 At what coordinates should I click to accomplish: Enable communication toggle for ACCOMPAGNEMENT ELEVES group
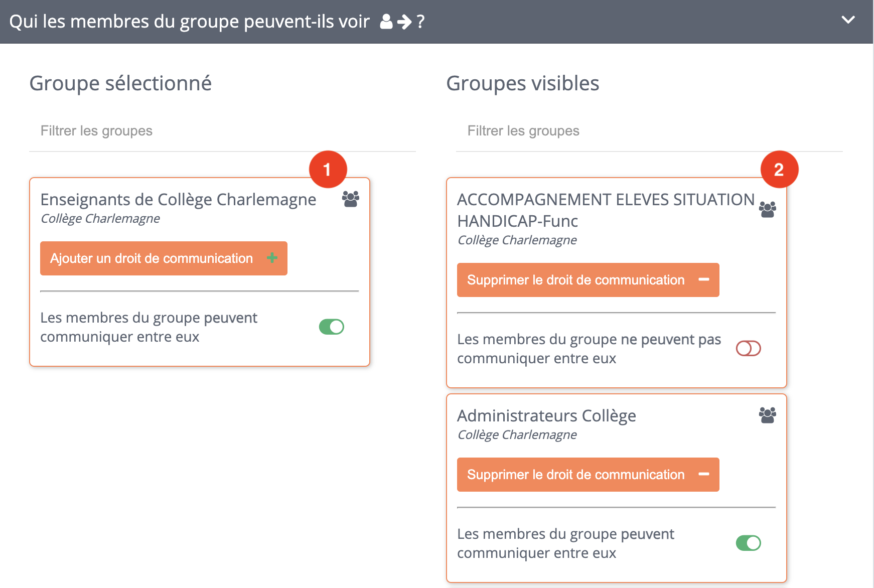pos(748,348)
